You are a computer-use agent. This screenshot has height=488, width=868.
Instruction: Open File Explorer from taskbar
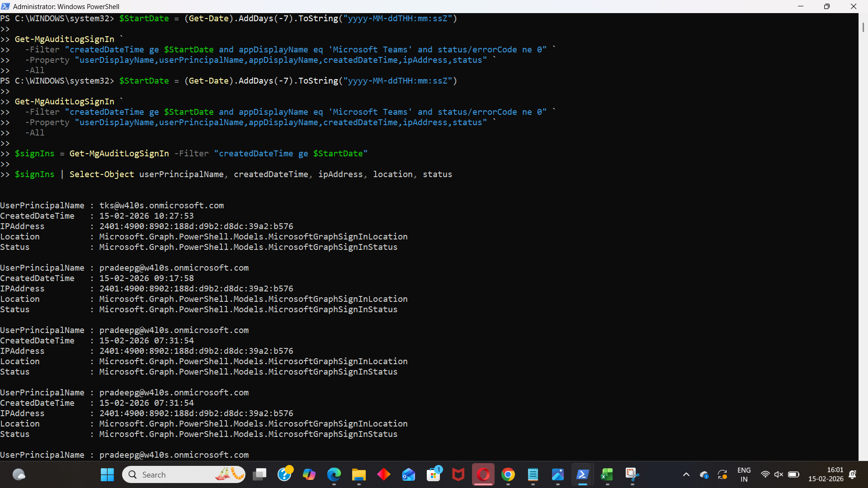click(359, 474)
